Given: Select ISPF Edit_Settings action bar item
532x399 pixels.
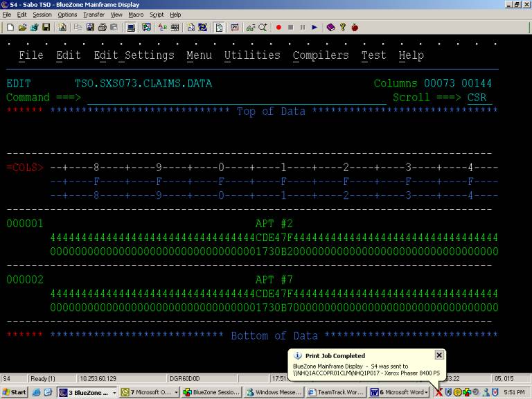Looking at the screenshot, I should click(134, 55).
